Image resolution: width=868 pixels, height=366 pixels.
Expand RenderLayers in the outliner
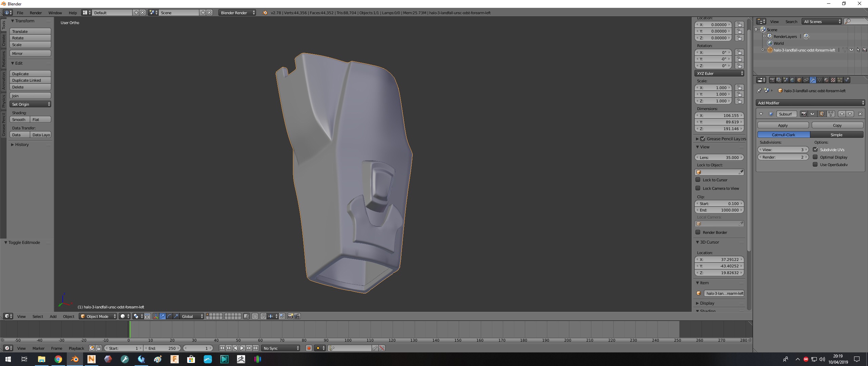pyautogui.click(x=764, y=36)
